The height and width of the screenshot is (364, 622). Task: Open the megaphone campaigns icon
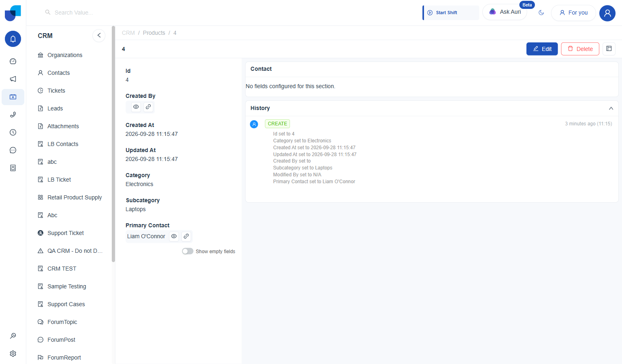click(x=13, y=79)
